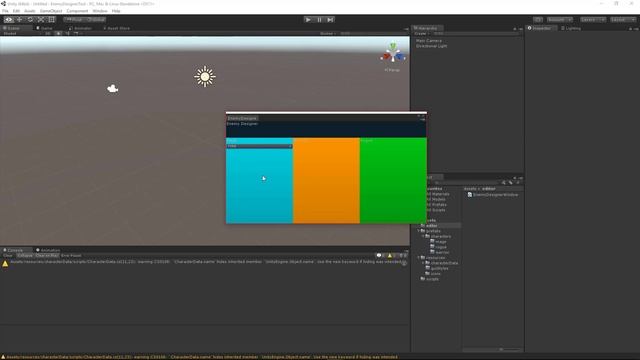Collapse the characters folder arrow
This screenshot has height=360, width=640.
coord(423,236)
